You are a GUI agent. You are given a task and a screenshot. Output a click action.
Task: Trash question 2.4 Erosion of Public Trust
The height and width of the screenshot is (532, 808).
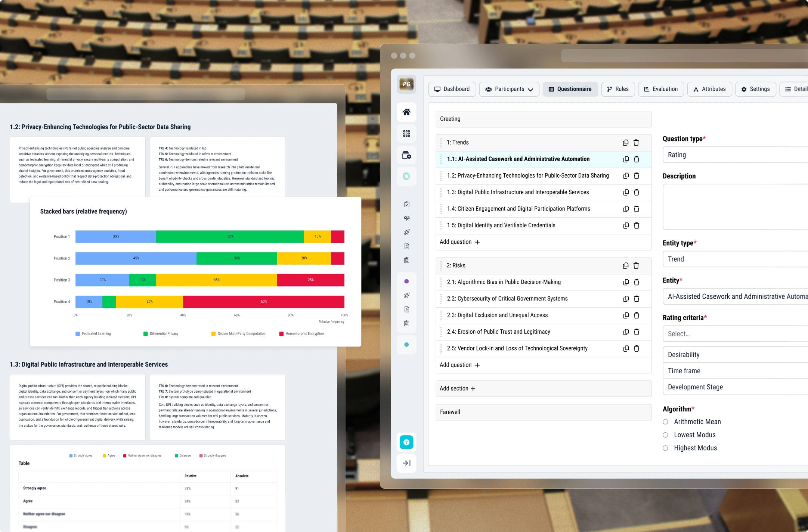637,332
